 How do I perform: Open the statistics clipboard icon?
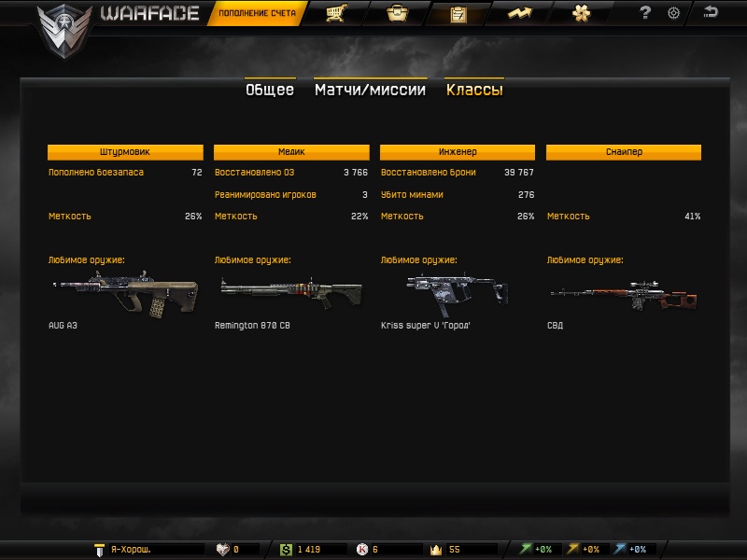[x=458, y=14]
